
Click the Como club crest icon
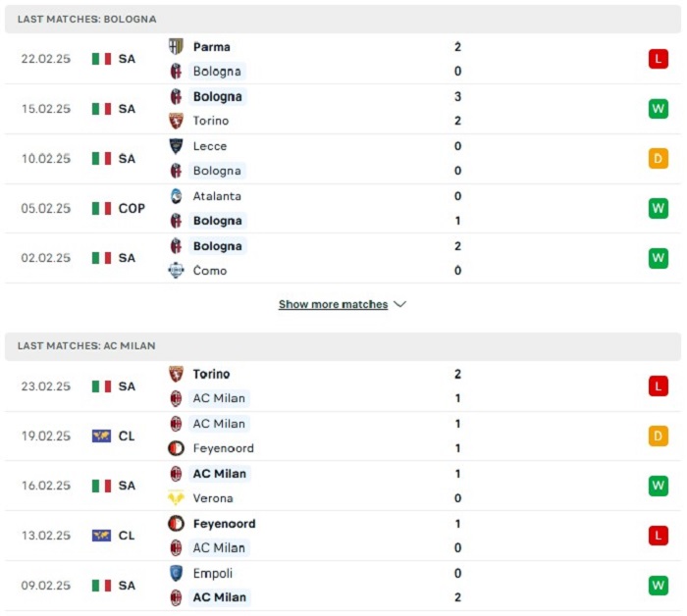point(176,270)
